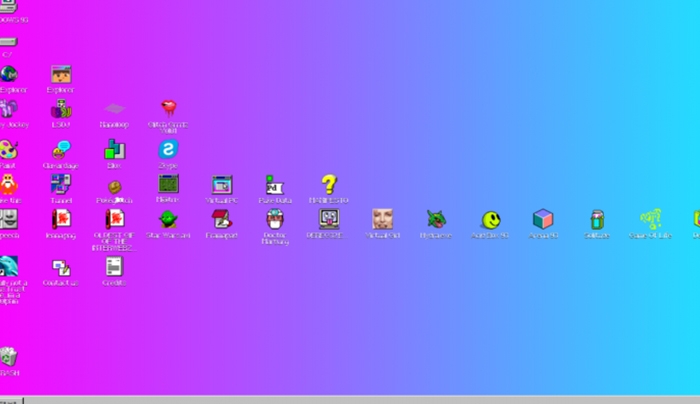The width and height of the screenshot is (700, 404).
Task: Open the Zkype icon
Action: pos(168,150)
